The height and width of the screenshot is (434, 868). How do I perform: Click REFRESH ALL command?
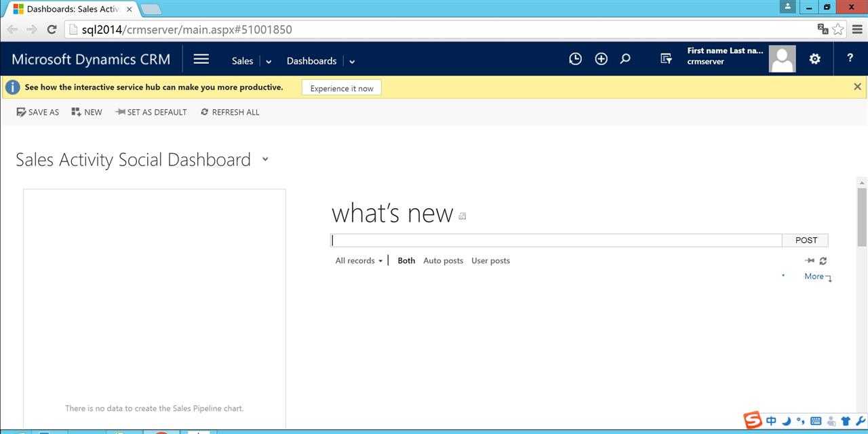point(230,112)
